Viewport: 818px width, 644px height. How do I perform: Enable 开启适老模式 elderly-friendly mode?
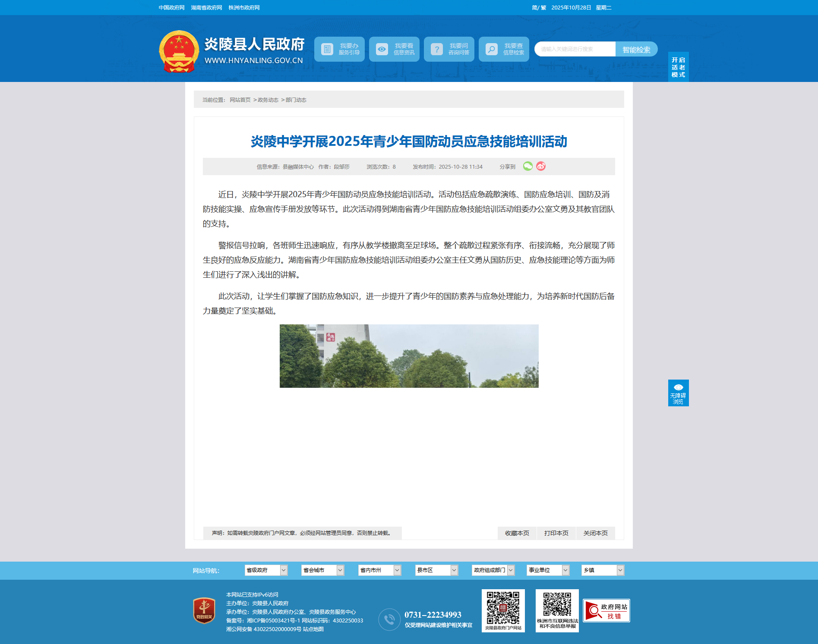678,67
